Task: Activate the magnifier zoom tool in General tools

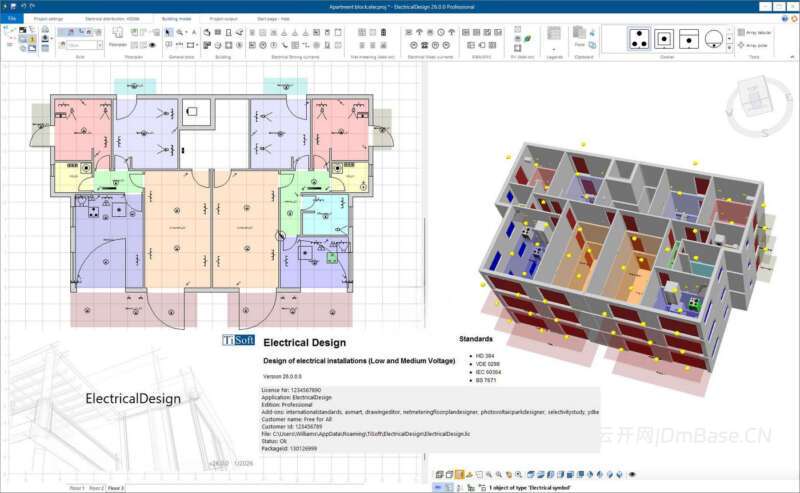Action: (x=180, y=33)
